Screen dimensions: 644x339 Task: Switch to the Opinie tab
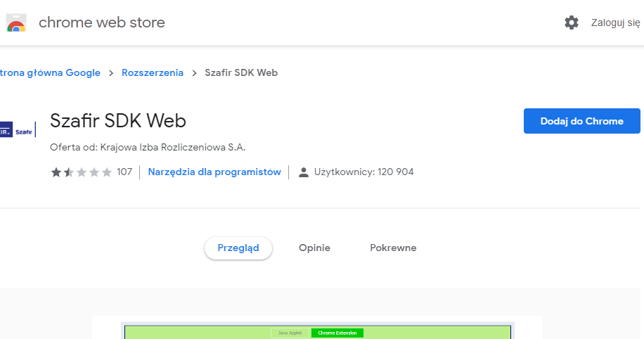314,248
